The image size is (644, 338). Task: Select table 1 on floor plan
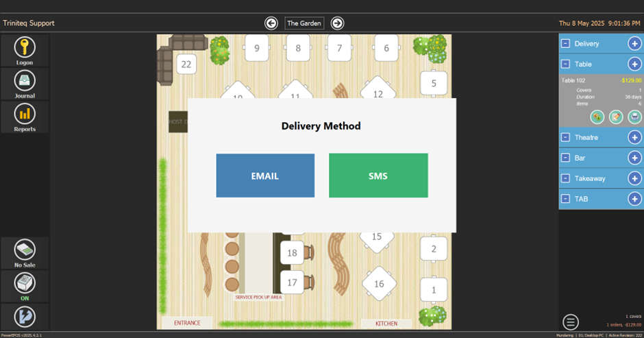click(434, 290)
